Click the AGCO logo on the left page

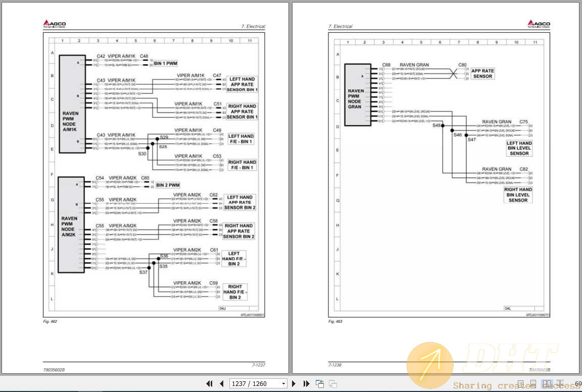(54, 24)
